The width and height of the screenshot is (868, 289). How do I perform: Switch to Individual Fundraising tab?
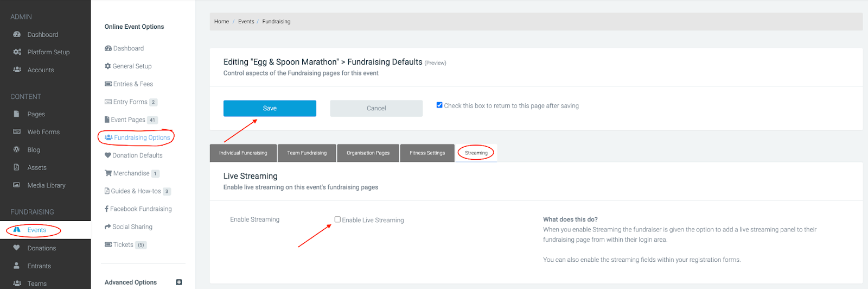[243, 153]
